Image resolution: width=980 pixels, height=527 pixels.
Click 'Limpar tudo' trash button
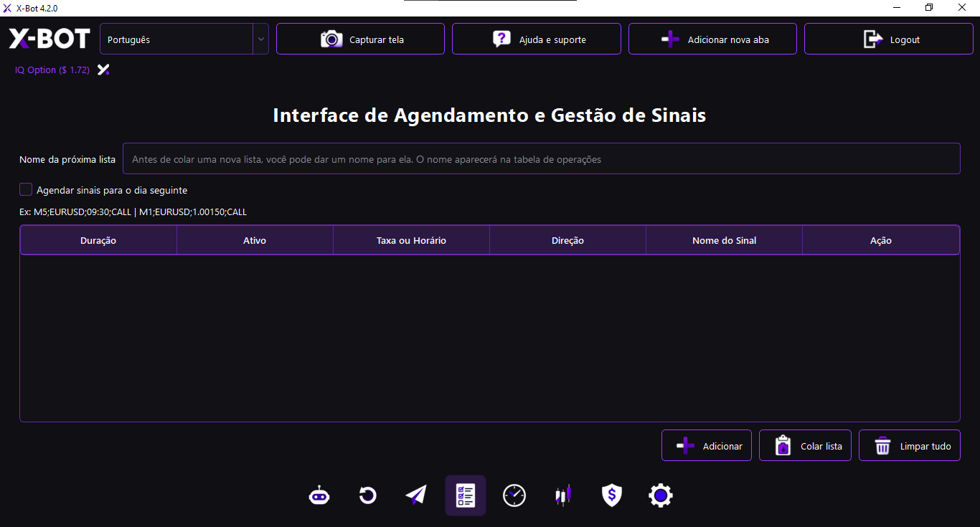pos(909,446)
